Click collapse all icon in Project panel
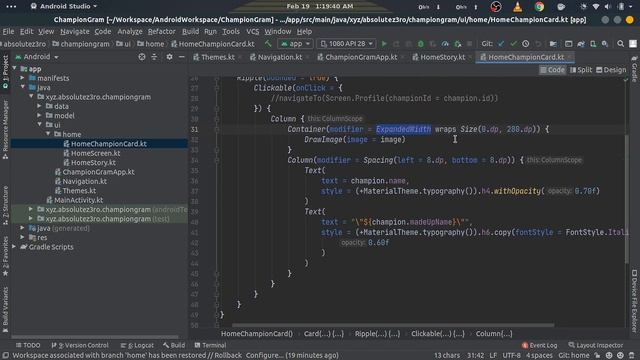This screenshot has width=640, height=360. (x=154, y=57)
